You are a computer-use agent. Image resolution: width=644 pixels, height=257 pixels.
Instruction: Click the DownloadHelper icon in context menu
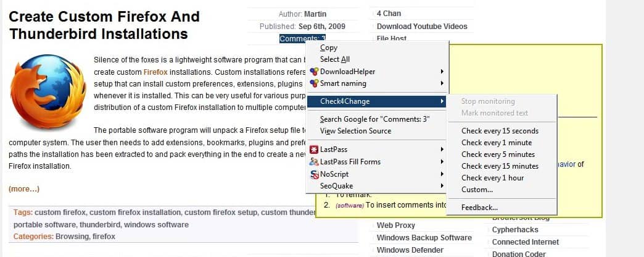click(315, 72)
